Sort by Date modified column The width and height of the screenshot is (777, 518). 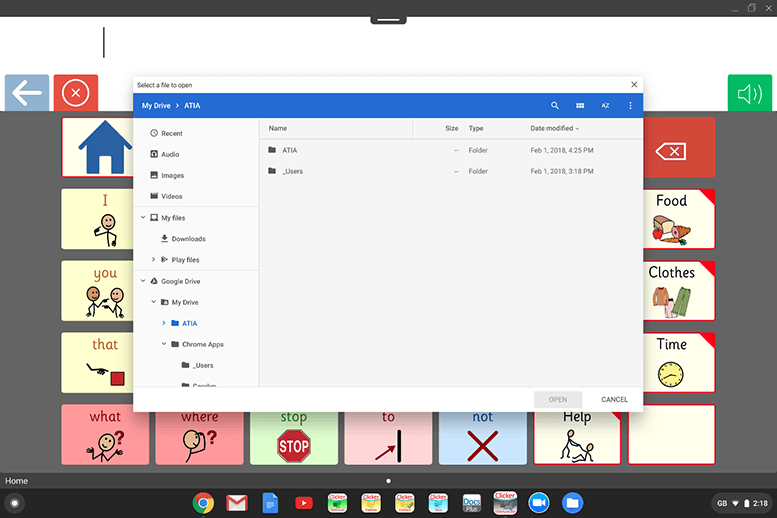click(552, 128)
